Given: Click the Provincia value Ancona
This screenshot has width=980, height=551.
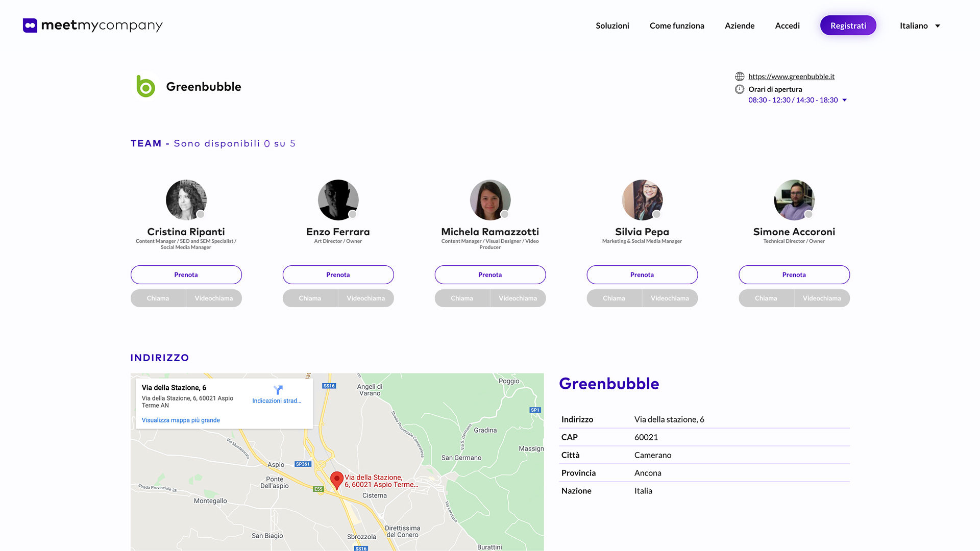Looking at the screenshot, I should 648,473.
